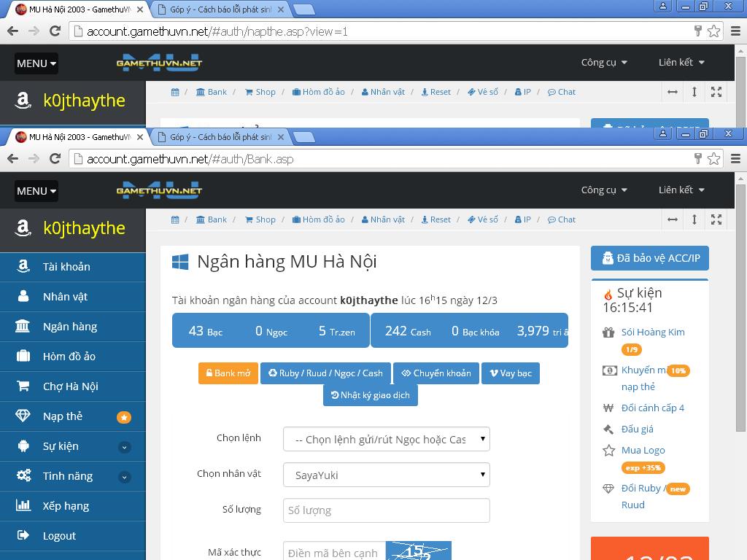Image resolution: width=747 pixels, height=560 pixels.
Task: Open the Chrome menu in the napthe.asp window
Action: pyautogui.click(x=735, y=31)
